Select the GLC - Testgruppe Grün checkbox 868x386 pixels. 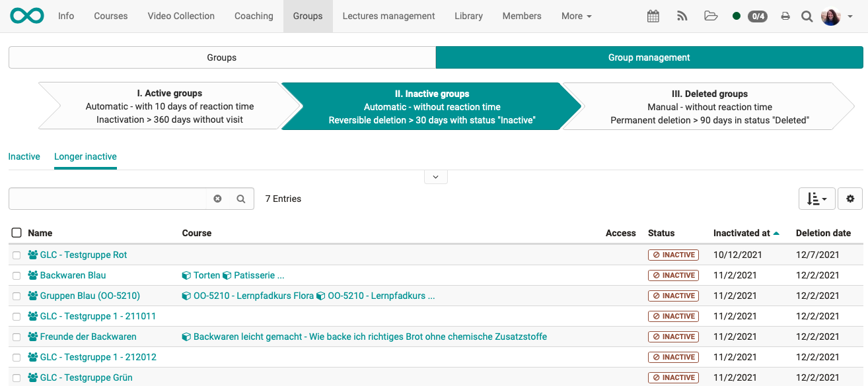coord(17,378)
